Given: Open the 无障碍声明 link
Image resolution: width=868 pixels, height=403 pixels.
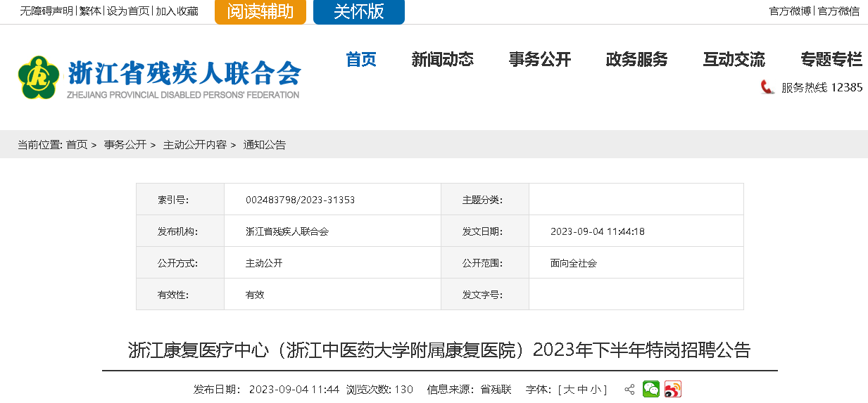Looking at the screenshot, I should pos(46,11).
